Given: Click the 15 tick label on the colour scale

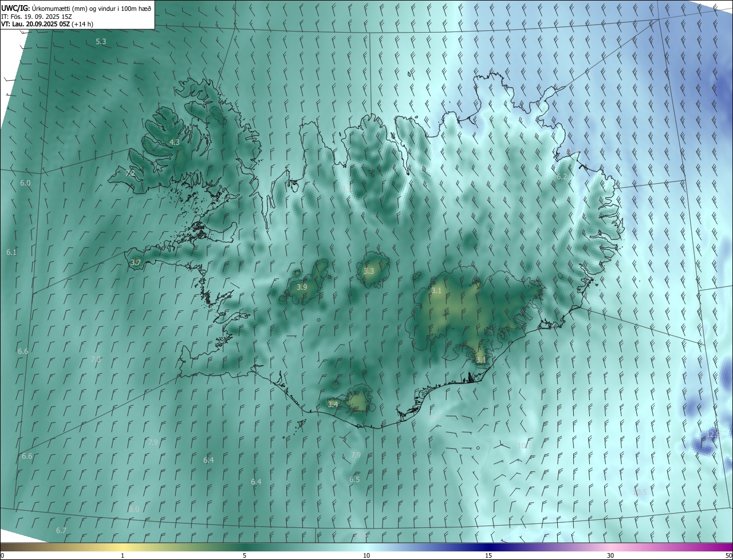Looking at the screenshot, I should click(x=488, y=555).
